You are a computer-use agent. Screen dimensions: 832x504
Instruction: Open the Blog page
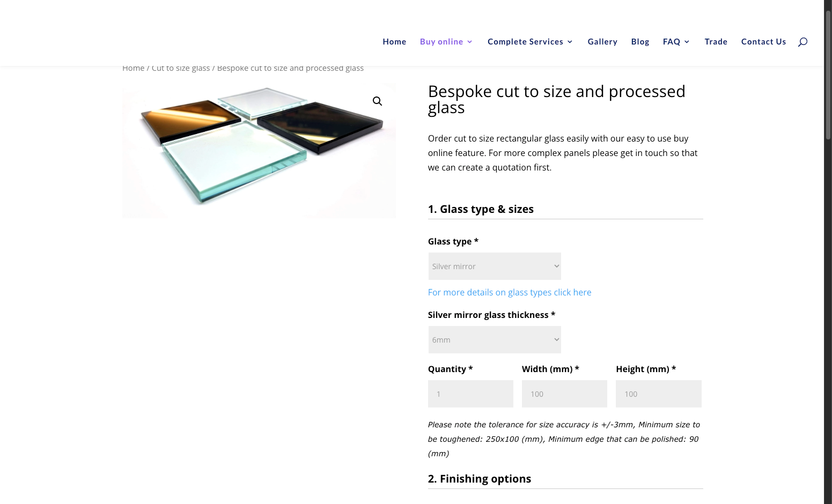[640, 42]
